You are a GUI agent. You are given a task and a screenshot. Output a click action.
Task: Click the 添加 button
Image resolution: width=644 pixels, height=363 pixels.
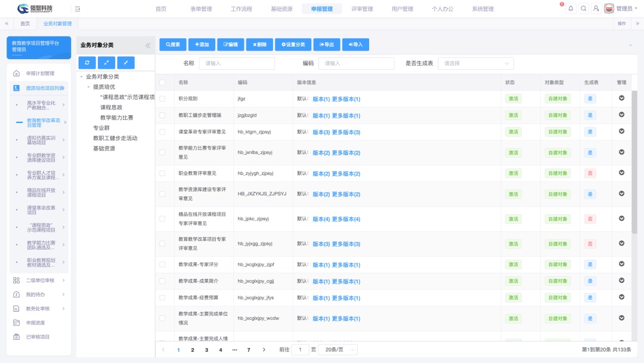pos(202,45)
